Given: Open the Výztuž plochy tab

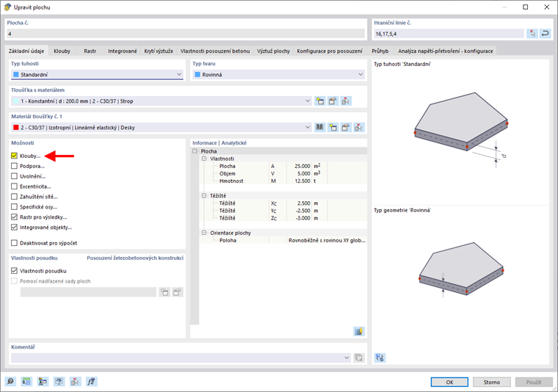Looking at the screenshot, I should 274,51.
